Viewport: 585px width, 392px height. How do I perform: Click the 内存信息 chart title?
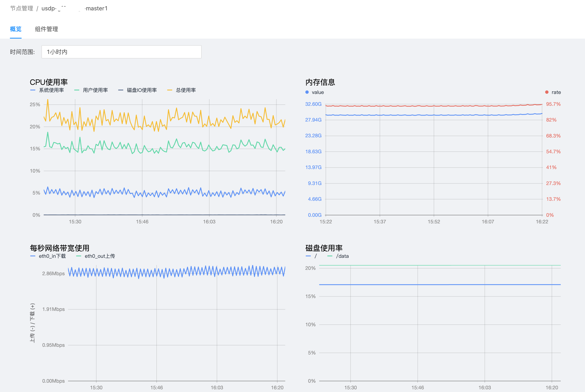pyautogui.click(x=320, y=82)
